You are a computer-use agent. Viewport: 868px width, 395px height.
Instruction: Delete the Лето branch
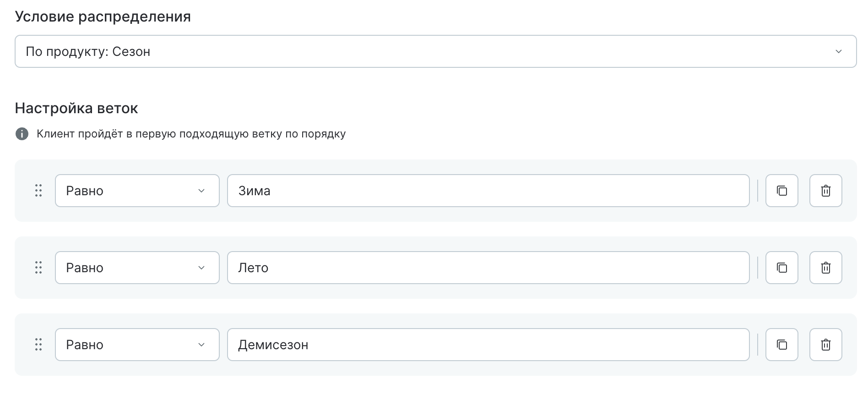(x=825, y=268)
